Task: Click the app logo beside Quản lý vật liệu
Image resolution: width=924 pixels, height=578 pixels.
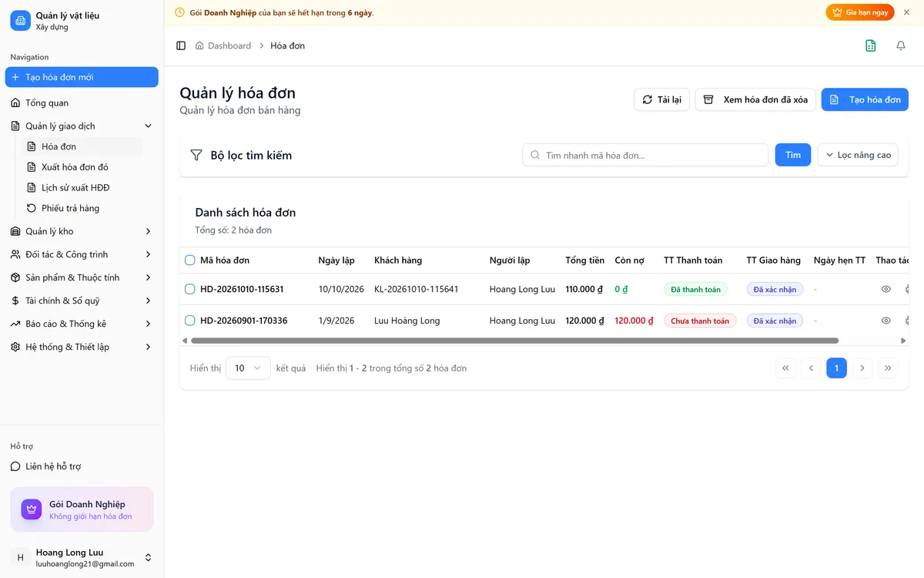Action: (20, 21)
